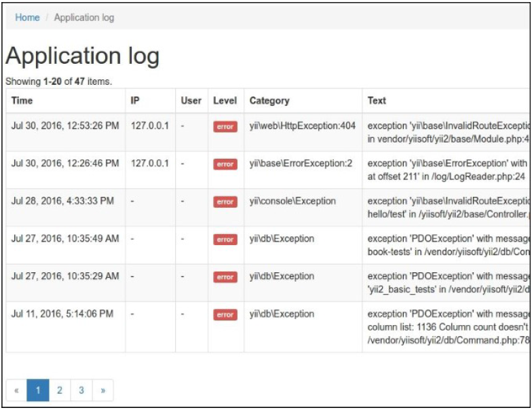Select current page 1 in pagination
The width and height of the screenshot is (532, 410).
tap(38, 390)
